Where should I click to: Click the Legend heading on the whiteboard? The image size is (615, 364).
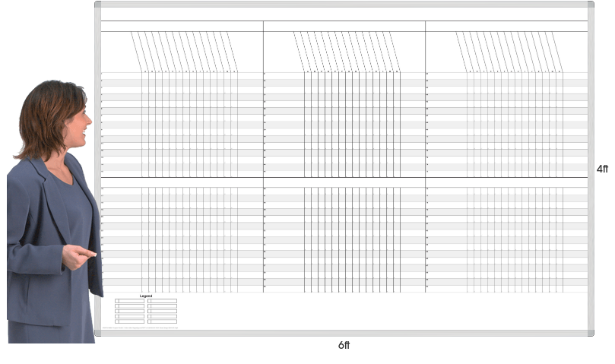click(x=146, y=296)
